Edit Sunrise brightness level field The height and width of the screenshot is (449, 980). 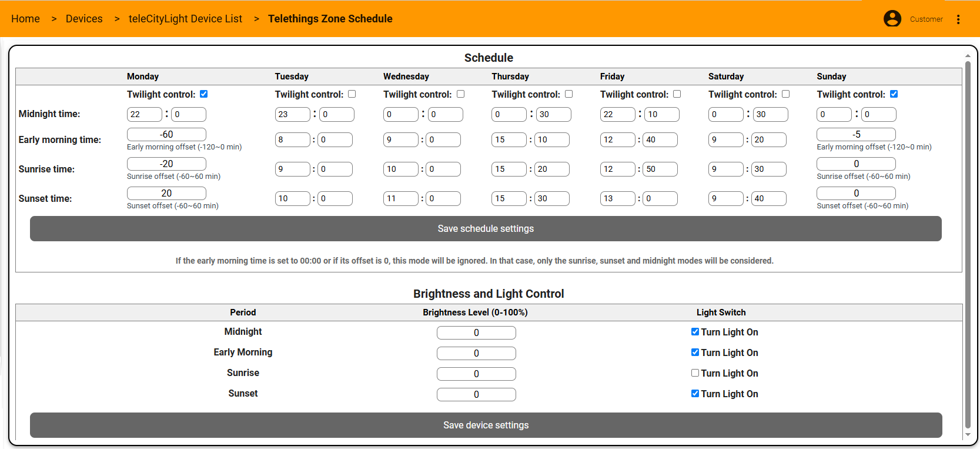476,374
